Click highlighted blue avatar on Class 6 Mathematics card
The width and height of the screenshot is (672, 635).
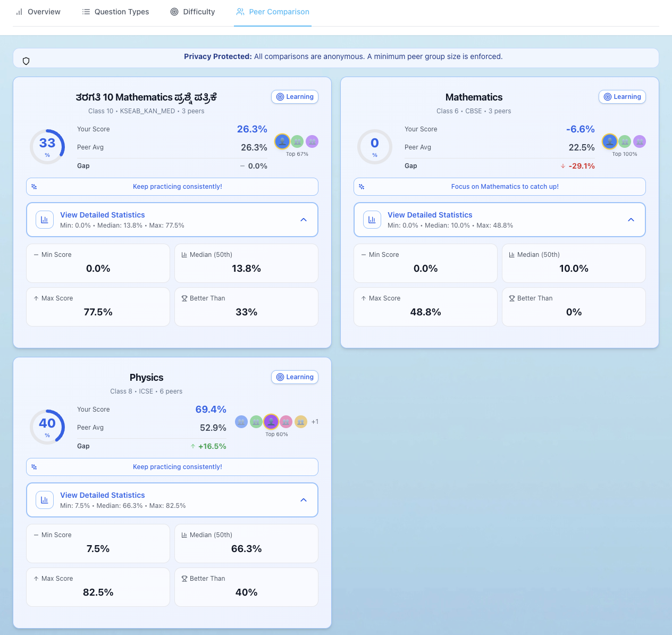click(610, 141)
